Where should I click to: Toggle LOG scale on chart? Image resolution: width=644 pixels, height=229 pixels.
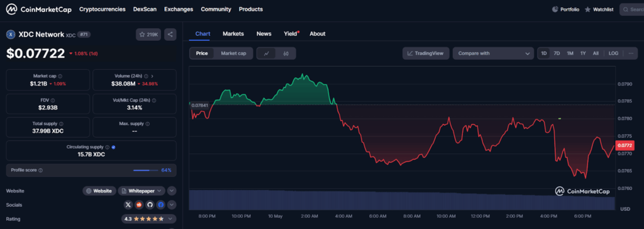point(613,53)
